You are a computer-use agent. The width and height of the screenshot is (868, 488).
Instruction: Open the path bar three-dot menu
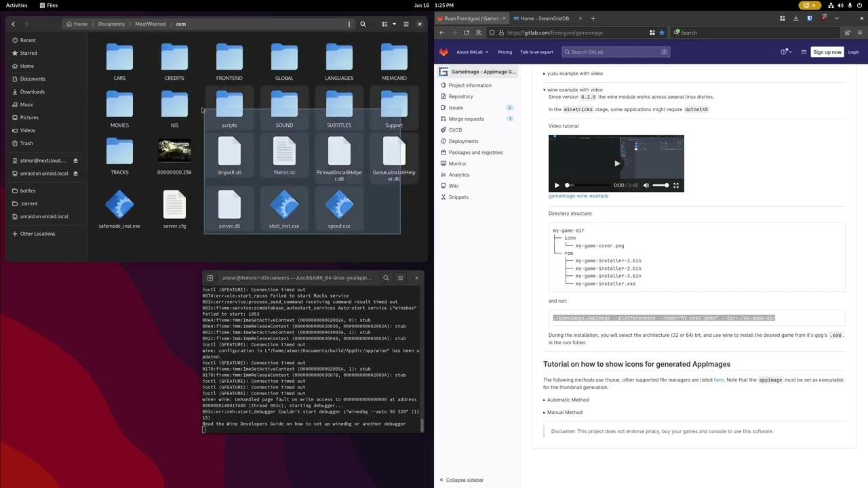tap(349, 24)
